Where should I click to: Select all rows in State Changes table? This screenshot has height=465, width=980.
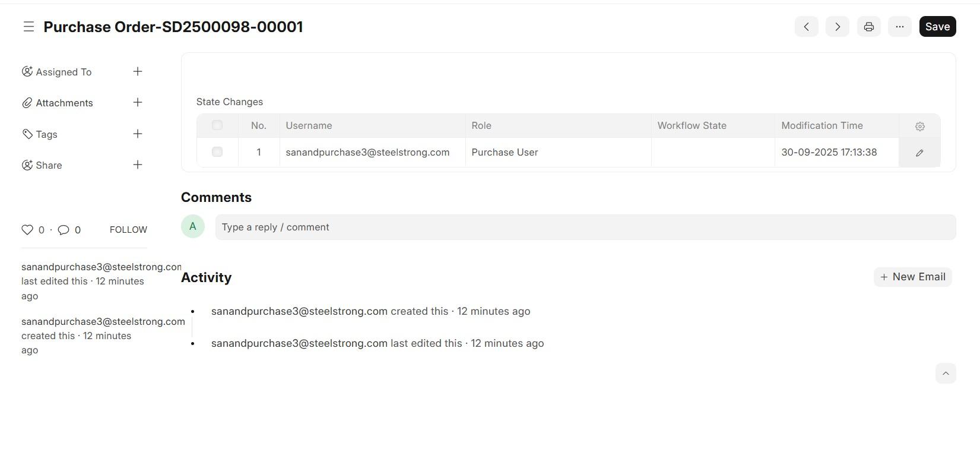coord(217,125)
